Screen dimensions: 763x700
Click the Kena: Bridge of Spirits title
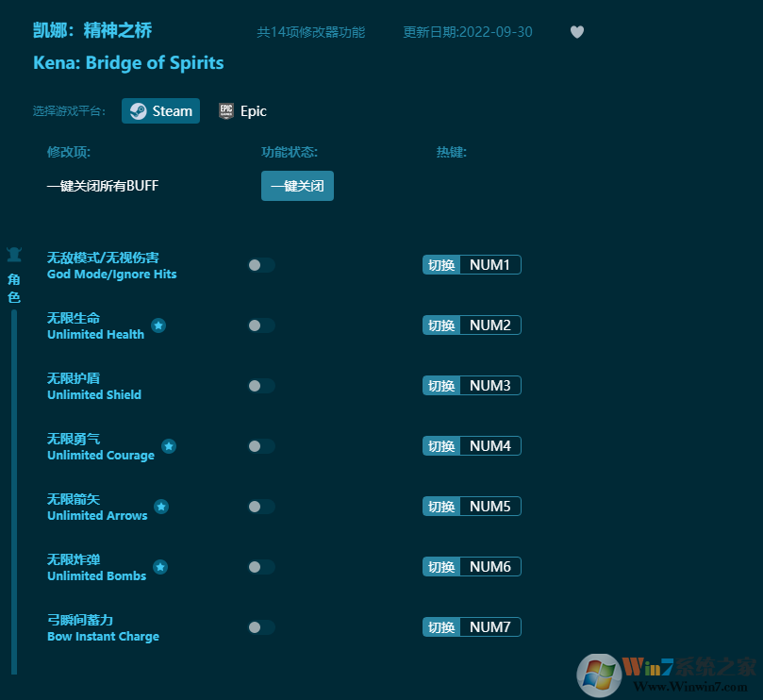[128, 63]
